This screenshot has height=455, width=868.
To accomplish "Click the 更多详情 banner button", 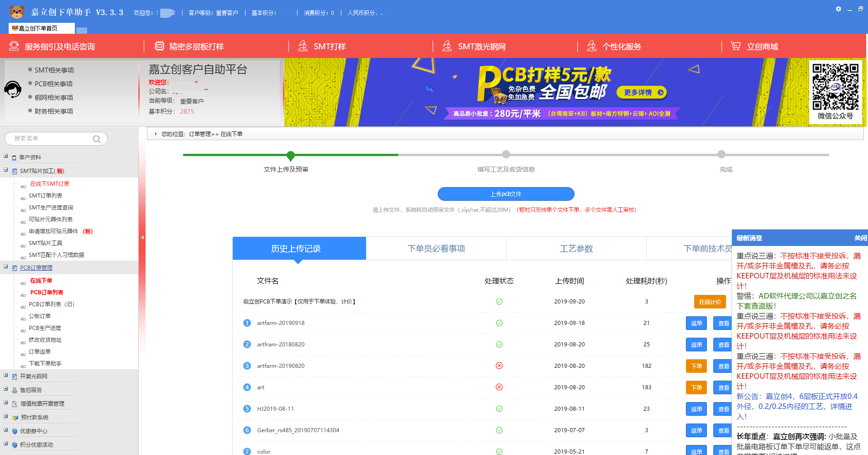I will pos(642,92).
